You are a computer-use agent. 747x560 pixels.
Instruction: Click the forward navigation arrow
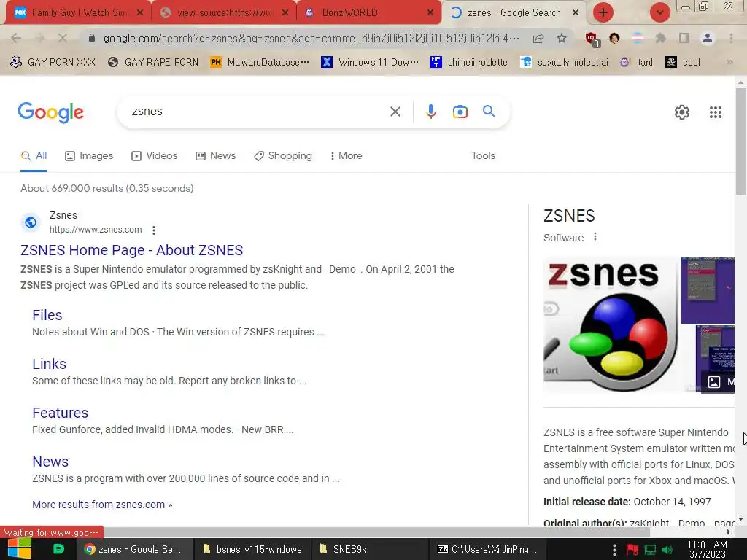click(x=39, y=38)
